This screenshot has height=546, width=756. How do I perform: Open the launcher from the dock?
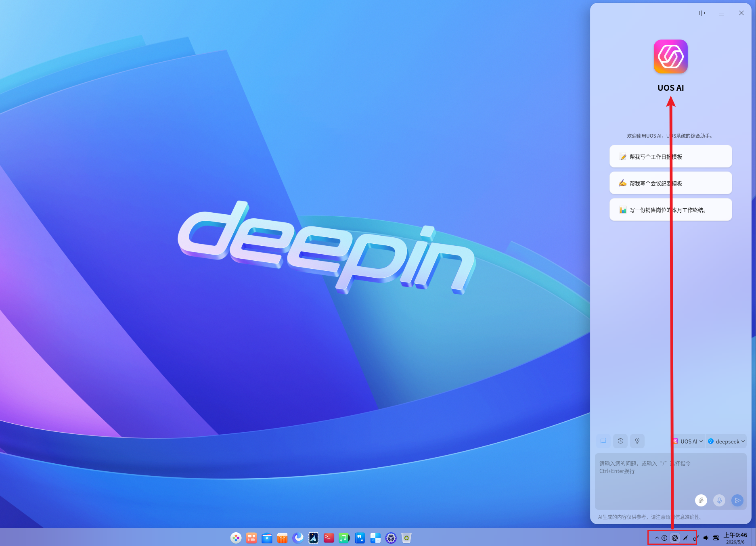pyautogui.click(x=236, y=538)
